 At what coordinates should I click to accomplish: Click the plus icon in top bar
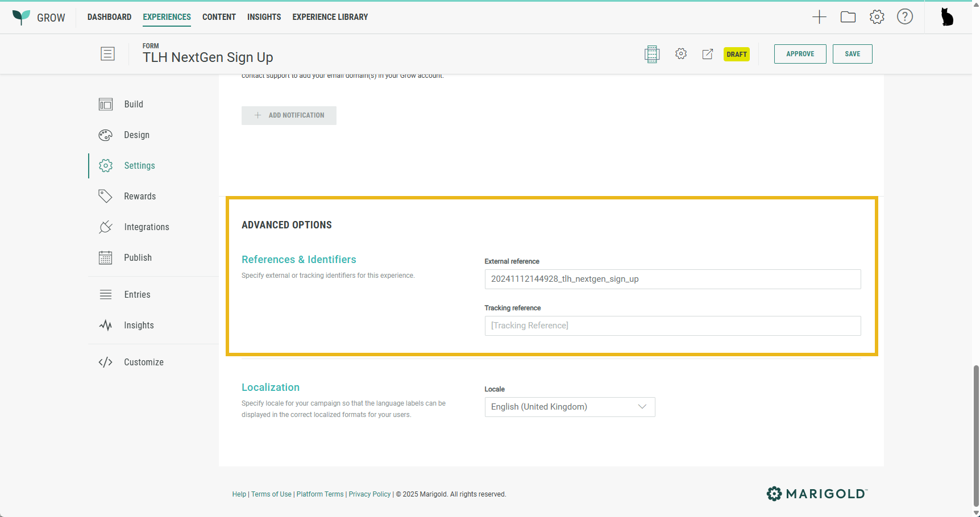[x=819, y=17]
